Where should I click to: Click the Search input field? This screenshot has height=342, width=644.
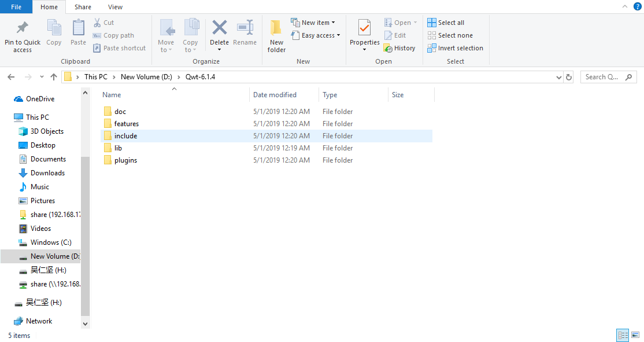(607, 77)
